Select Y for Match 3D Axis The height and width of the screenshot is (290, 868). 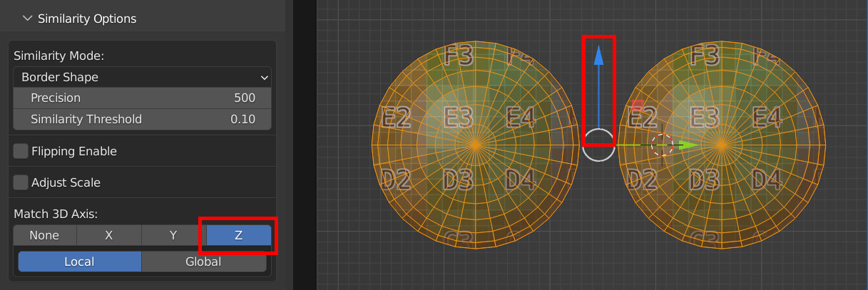point(173,235)
